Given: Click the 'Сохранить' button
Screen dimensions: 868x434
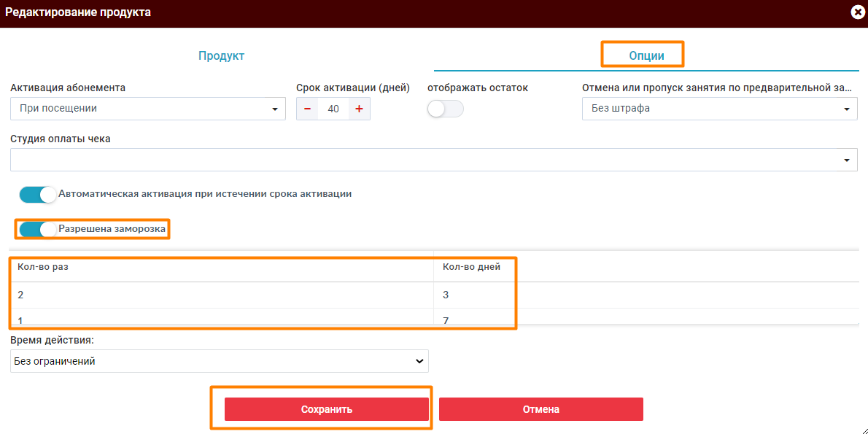Looking at the screenshot, I should [x=326, y=409].
